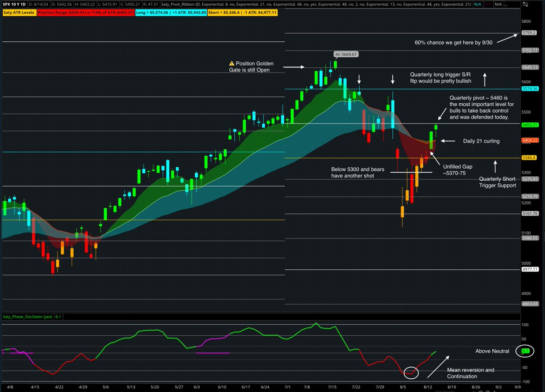545x392 pixels.
Task: Select the Saty_Phase_Oscillator (yes) study label
Action: tap(28, 316)
